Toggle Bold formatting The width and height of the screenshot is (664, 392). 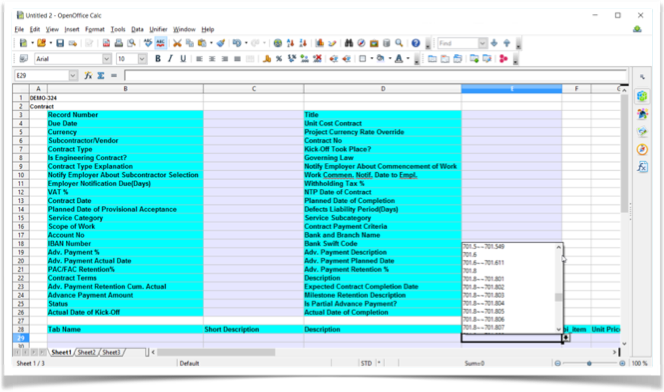(158, 59)
